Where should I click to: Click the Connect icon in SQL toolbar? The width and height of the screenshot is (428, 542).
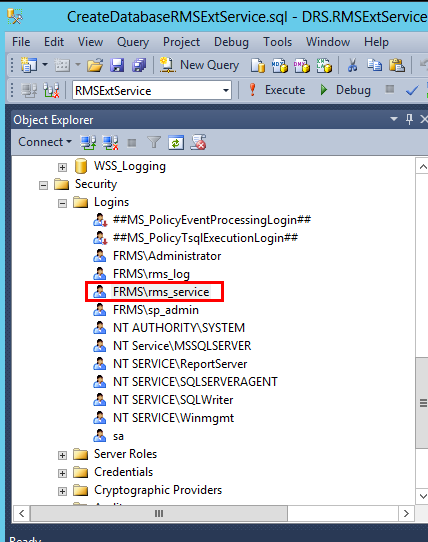point(29,91)
